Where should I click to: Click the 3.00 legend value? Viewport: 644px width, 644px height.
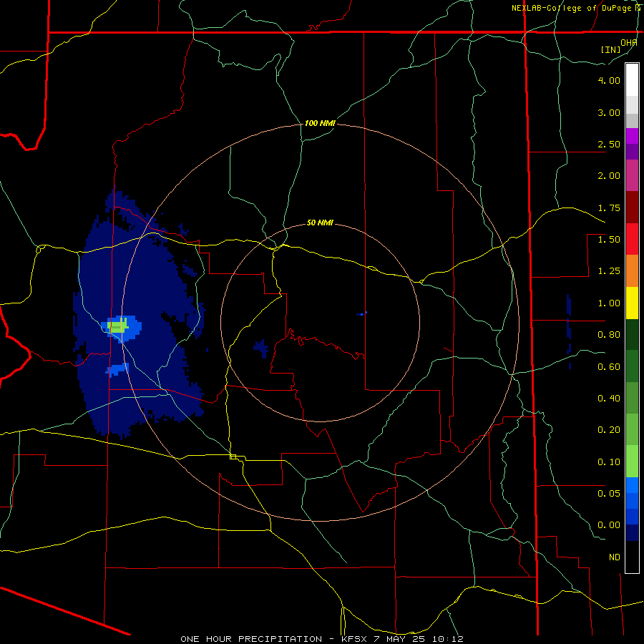(609, 112)
